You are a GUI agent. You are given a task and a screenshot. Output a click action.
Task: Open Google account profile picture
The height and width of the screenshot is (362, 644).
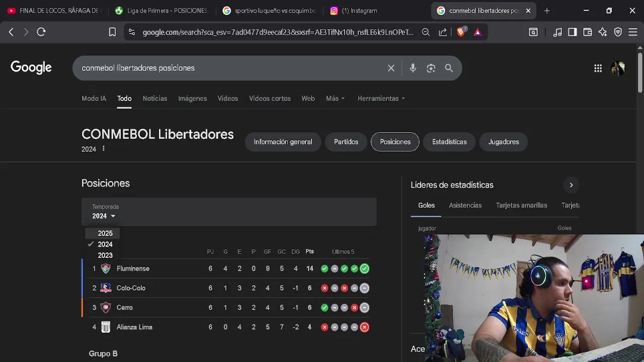coord(618,68)
